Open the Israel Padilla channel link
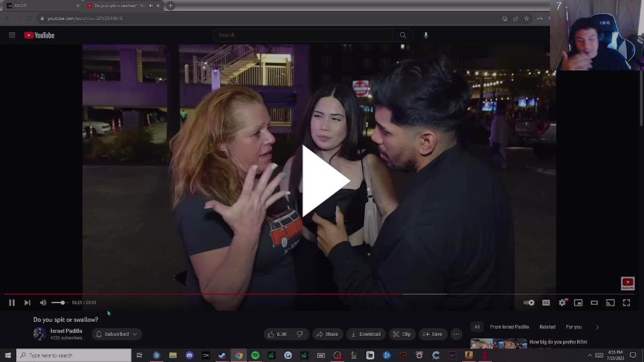This screenshot has height=362, width=644. point(66,331)
